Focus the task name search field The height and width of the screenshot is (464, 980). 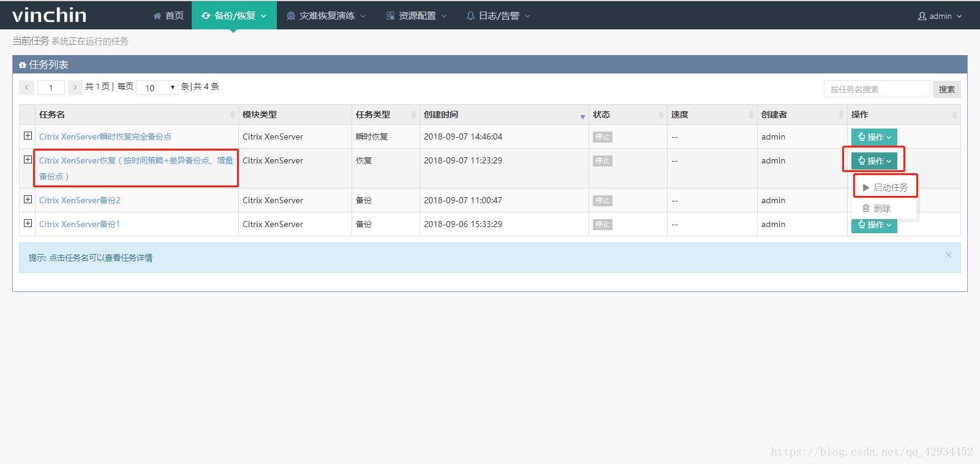876,89
